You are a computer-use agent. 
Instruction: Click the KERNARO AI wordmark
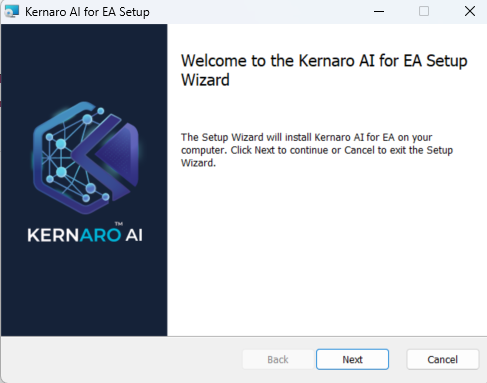click(x=85, y=233)
